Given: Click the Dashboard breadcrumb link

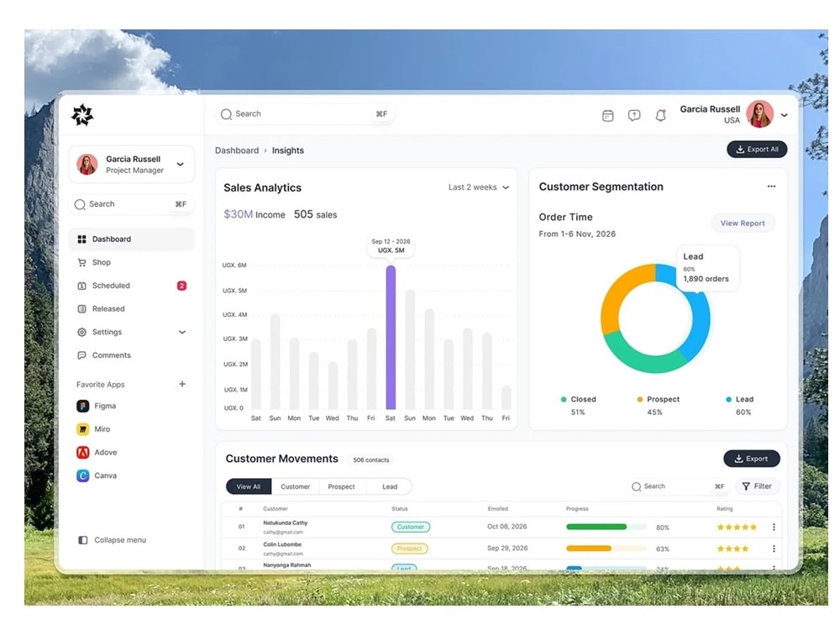Looking at the screenshot, I should [x=237, y=150].
